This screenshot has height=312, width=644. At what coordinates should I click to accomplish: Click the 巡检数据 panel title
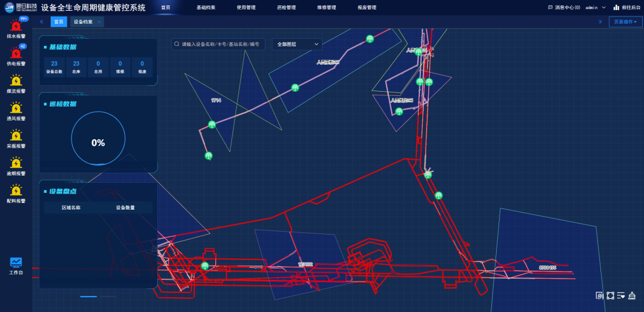(x=63, y=104)
